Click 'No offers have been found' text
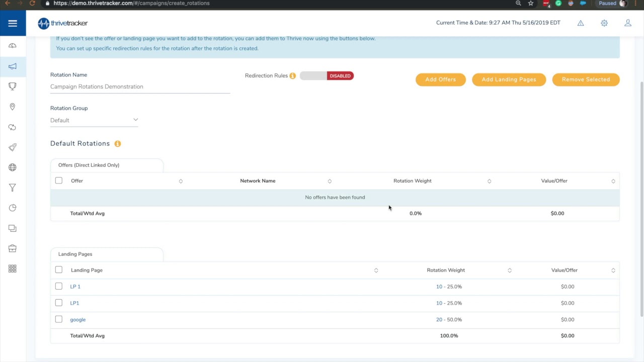 pos(335,198)
